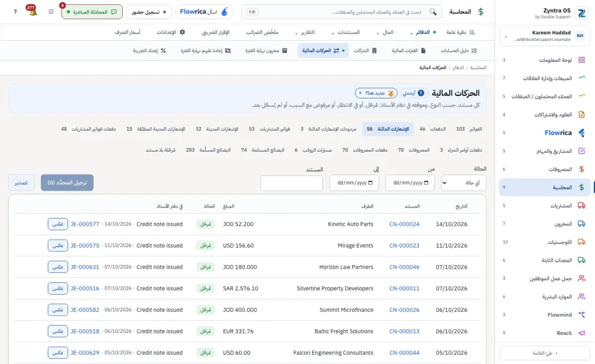Open المشتريات sidebar truck icon
This screenshot has width=595, height=364.
click(x=581, y=206)
